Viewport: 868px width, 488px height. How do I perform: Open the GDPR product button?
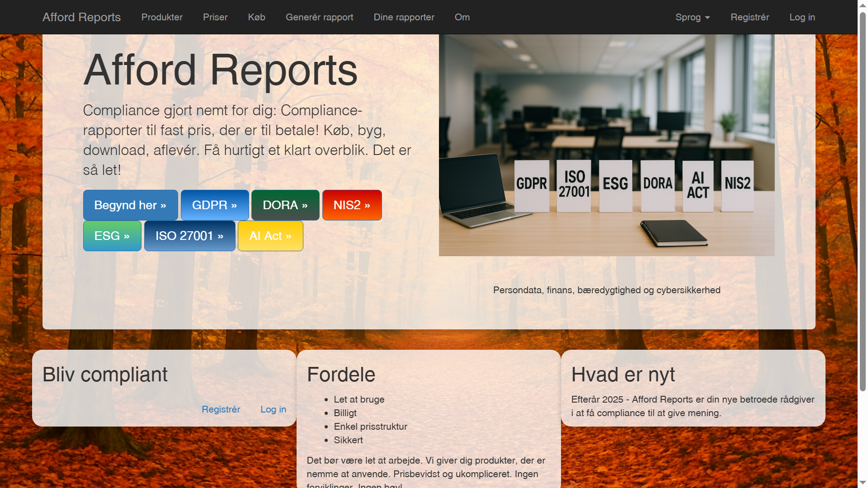tap(214, 205)
